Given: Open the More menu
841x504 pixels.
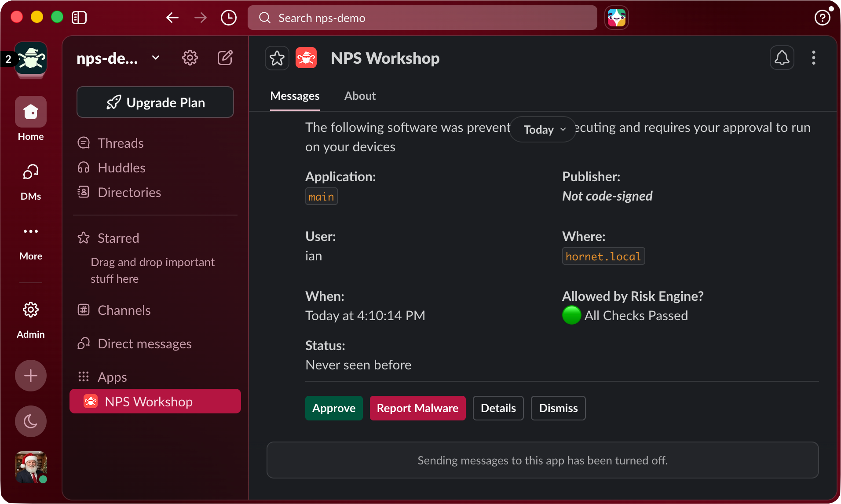Looking at the screenshot, I should [31, 242].
